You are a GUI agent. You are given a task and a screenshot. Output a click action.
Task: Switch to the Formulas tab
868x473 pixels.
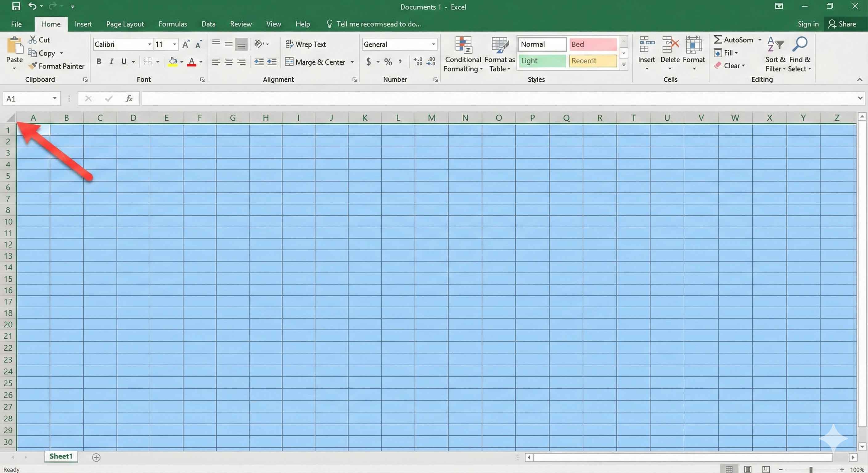(x=173, y=24)
